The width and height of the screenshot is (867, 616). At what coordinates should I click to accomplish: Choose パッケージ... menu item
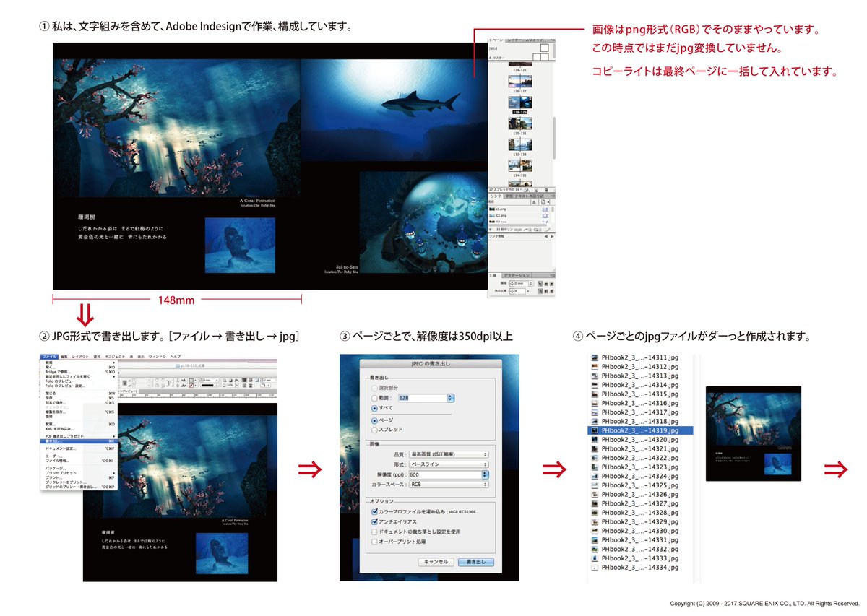79,468
